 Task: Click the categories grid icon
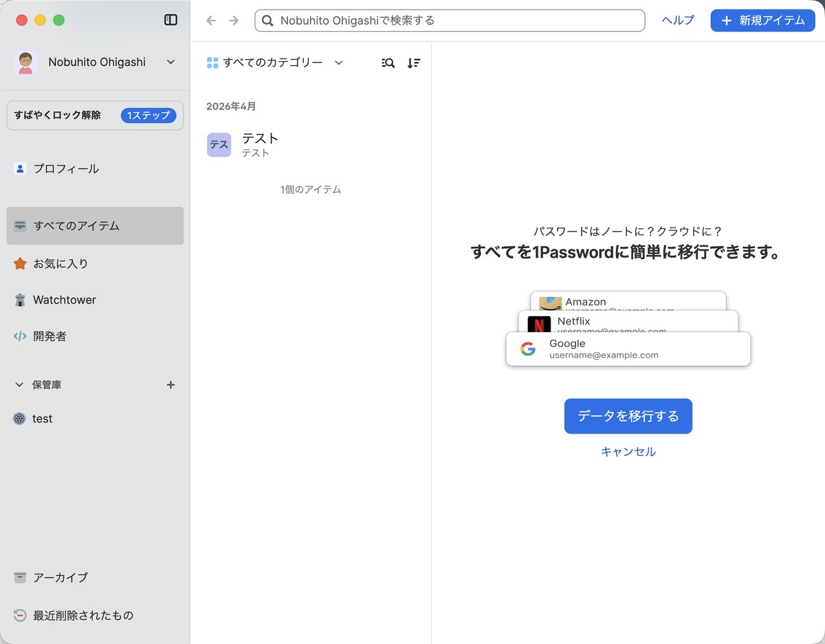tap(212, 63)
